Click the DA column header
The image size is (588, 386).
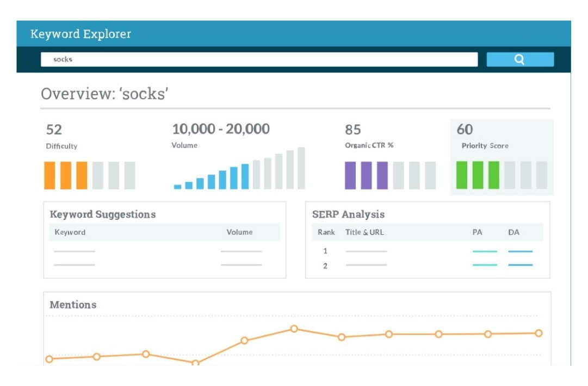pyautogui.click(x=513, y=232)
